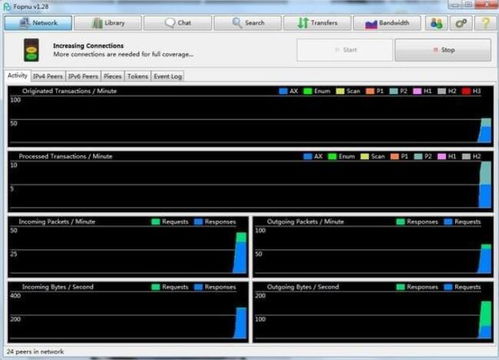Stop the network connection
499x360 pixels.
[443, 50]
